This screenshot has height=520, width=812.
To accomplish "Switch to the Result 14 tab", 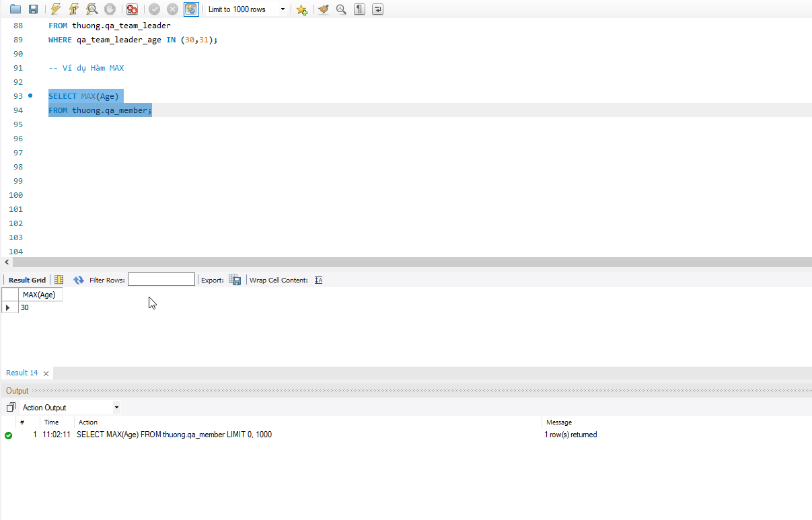I will pyautogui.click(x=22, y=373).
